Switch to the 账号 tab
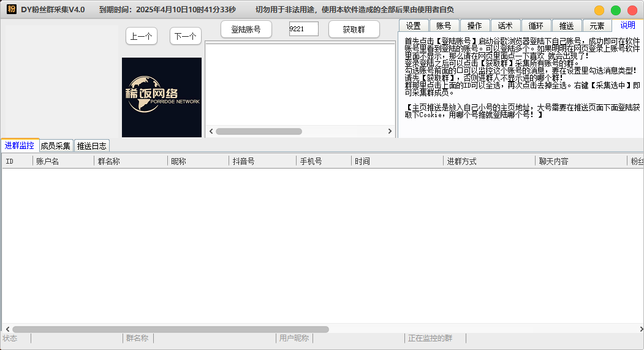644x350 pixels. 444,26
